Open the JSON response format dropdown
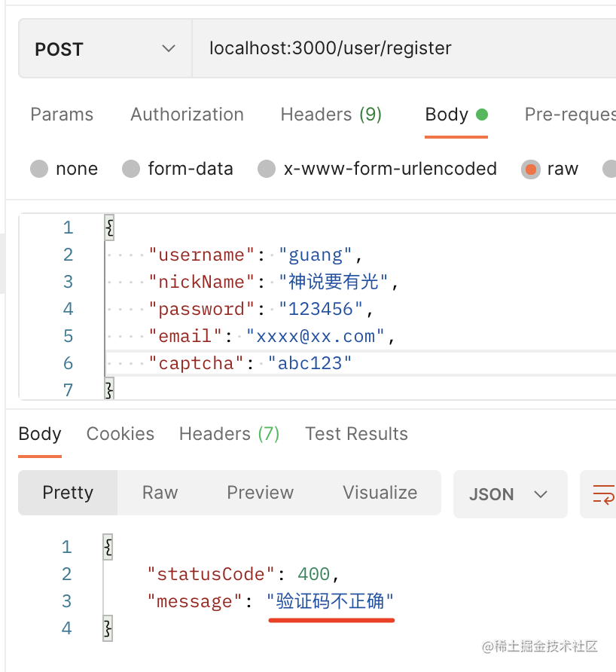Screen dimensions: 616x672 (x=510, y=494)
